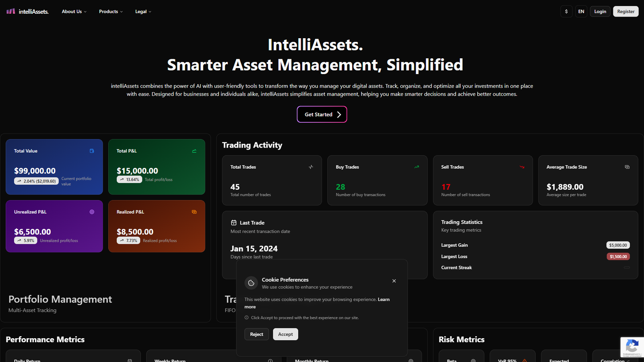The image size is (644, 362).
Task: Click the Performance Metrics heading
Action: coord(45,339)
